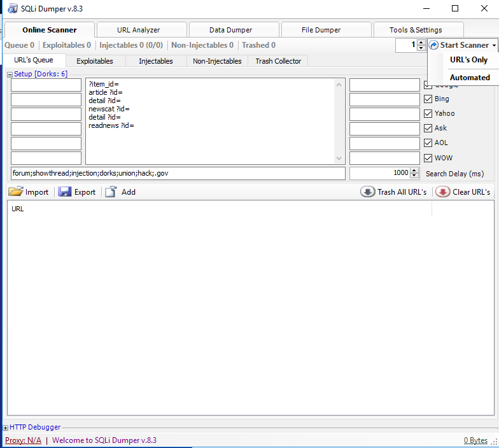Click the Import folder icon
Screen dimensions: 499x448
[x=15, y=192]
